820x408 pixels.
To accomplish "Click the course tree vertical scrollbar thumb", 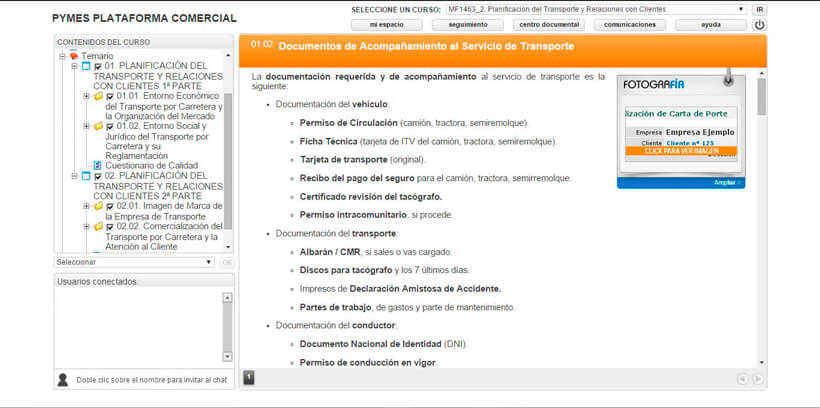I will pyautogui.click(x=228, y=161).
